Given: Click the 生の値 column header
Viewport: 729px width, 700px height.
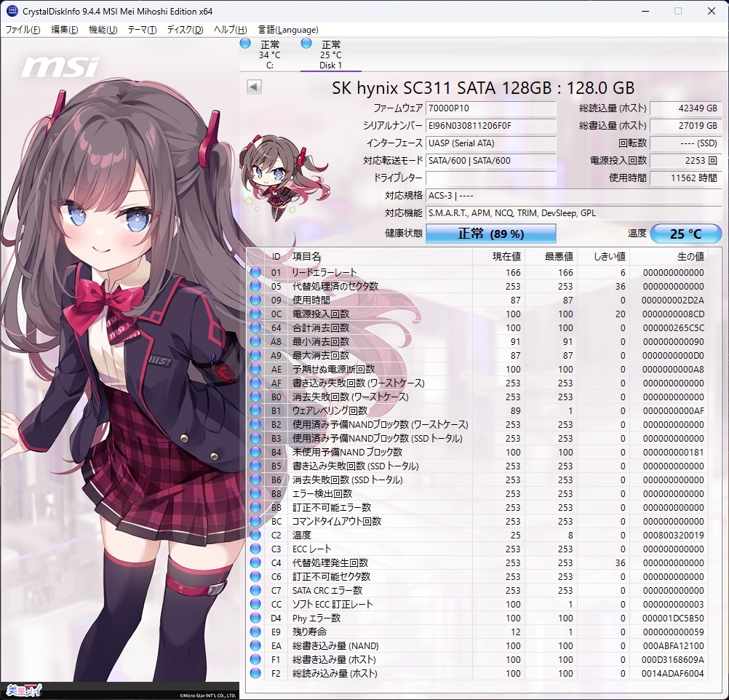Looking at the screenshot, I should 669,257.
